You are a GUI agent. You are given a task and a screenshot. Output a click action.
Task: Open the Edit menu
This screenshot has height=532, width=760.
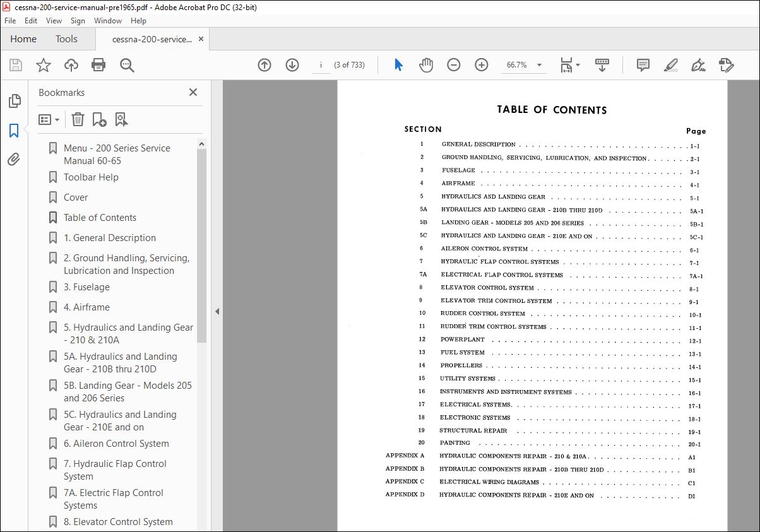point(31,21)
